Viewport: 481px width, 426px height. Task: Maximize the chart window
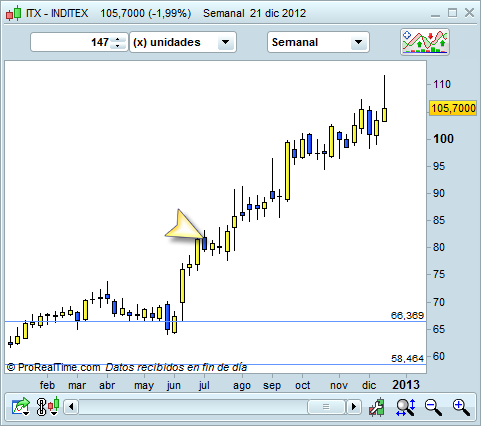point(452,13)
